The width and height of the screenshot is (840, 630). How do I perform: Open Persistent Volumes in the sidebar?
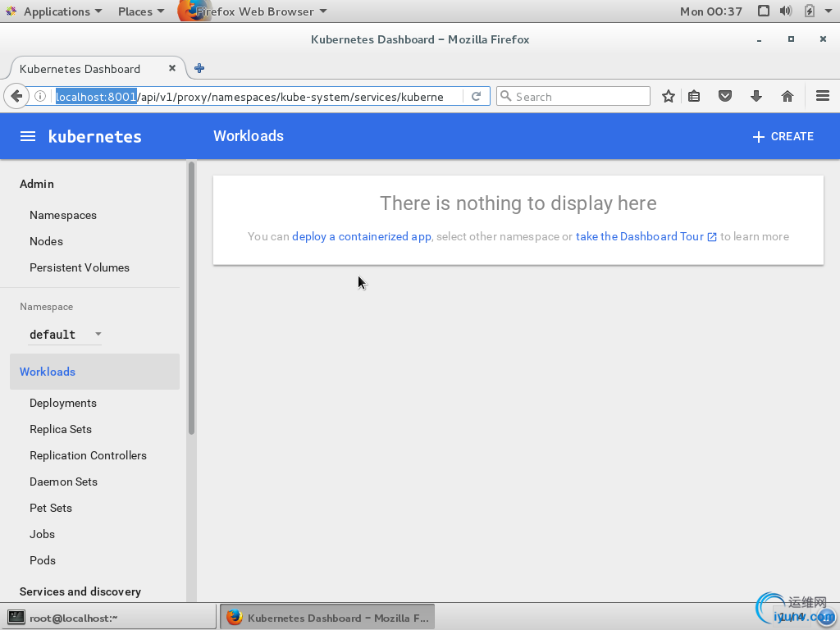point(80,268)
